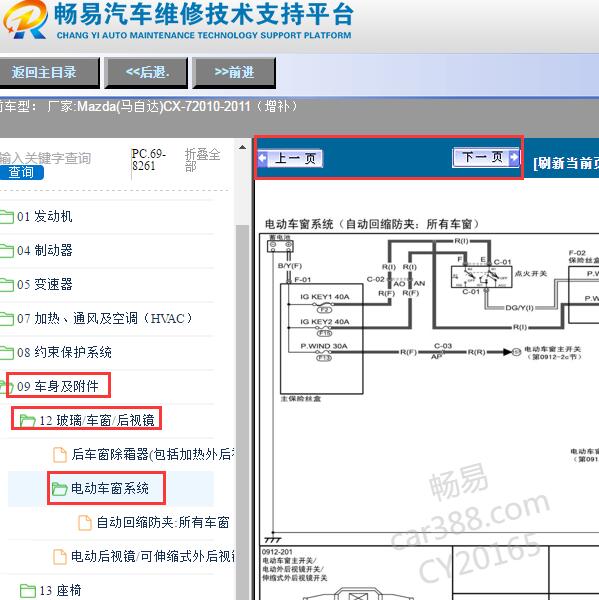Select the 05 变速器 tree entry

pyautogui.click(x=44, y=285)
